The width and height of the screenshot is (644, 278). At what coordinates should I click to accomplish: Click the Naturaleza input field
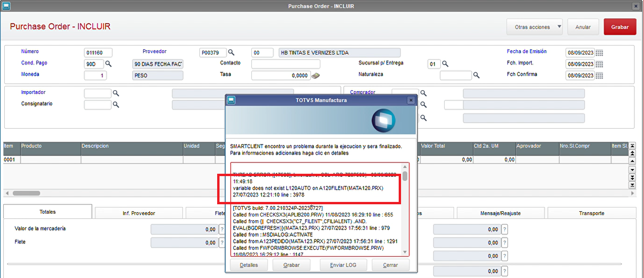click(456, 75)
